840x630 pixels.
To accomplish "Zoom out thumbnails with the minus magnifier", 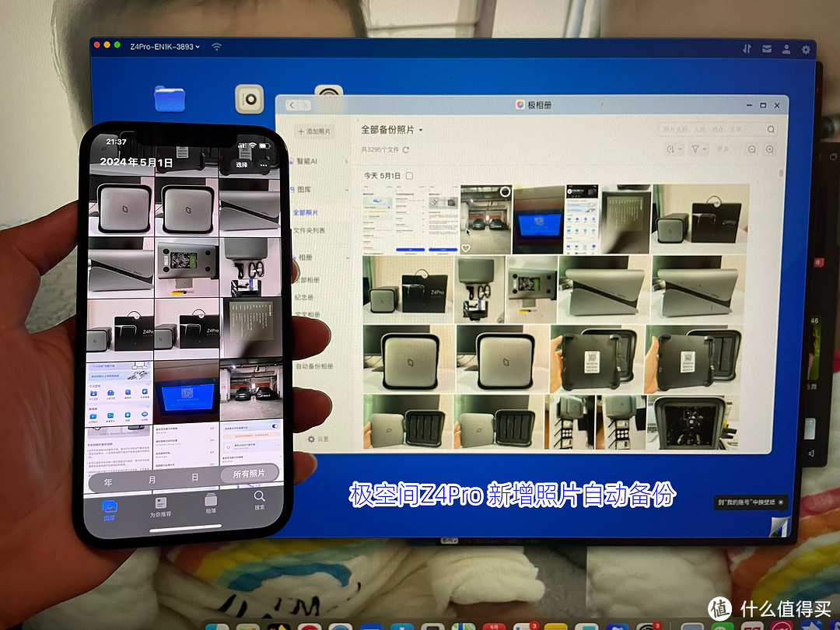I will click(751, 149).
